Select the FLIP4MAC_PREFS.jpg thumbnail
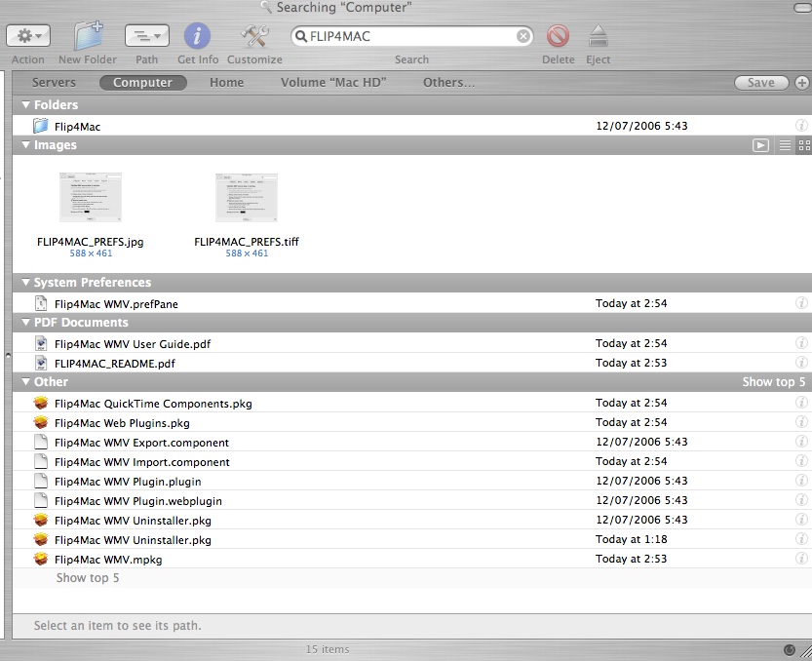 [x=91, y=197]
